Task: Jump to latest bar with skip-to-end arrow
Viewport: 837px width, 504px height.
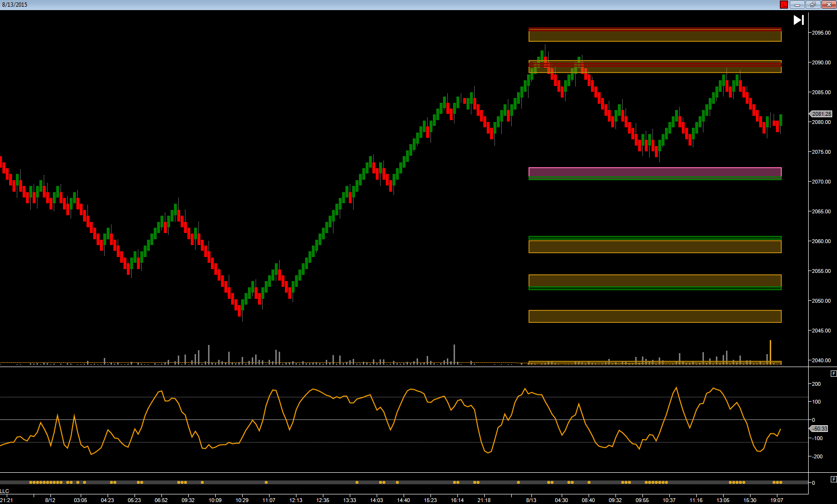Action: (798, 20)
